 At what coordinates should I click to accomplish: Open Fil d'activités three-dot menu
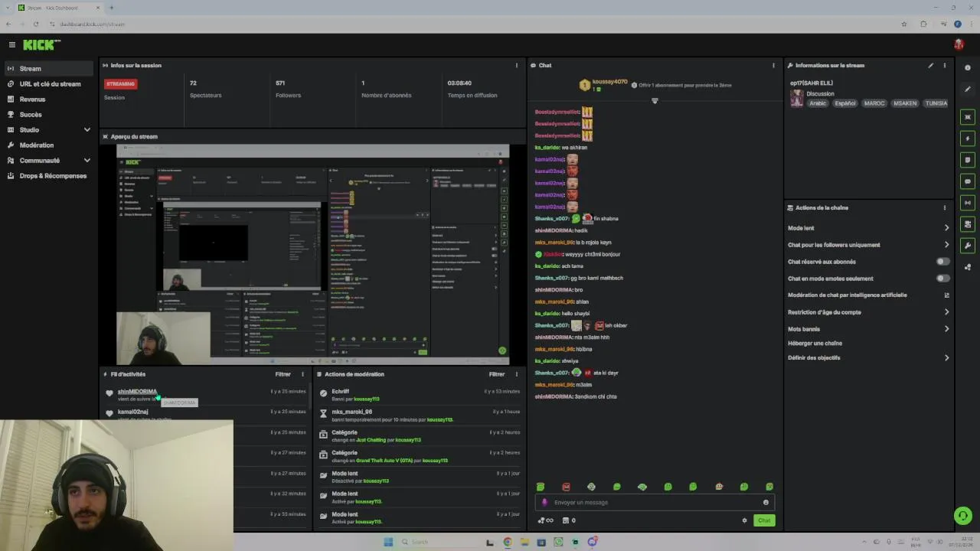point(302,374)
